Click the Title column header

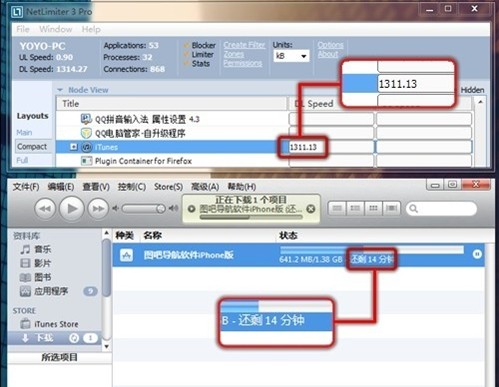pyautogui.click(x=172, y=104)
